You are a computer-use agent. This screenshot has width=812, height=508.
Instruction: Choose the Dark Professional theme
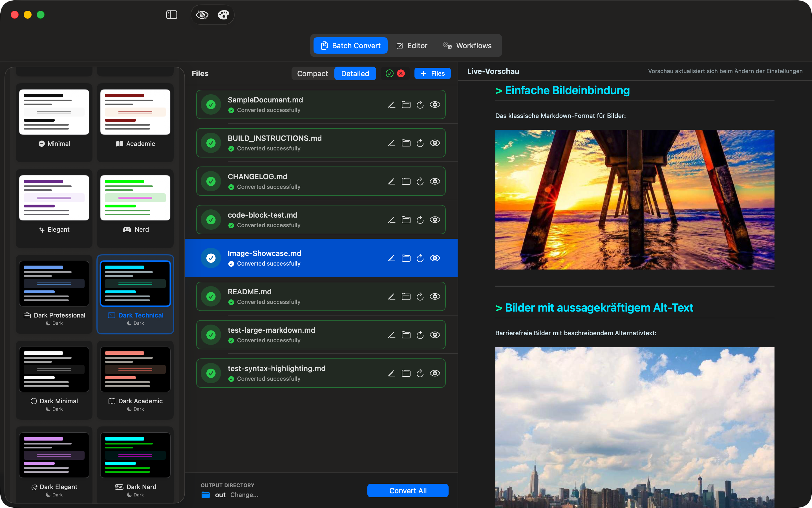[54, 294]
